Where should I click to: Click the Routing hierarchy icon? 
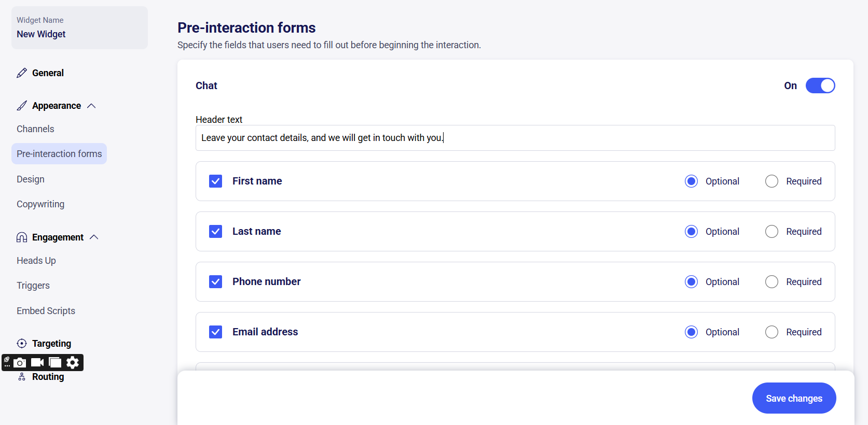click(x=22, y=377)
